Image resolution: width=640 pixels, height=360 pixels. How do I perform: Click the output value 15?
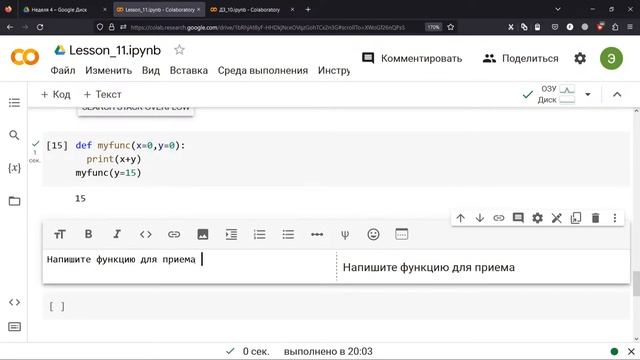coord(80,198)
